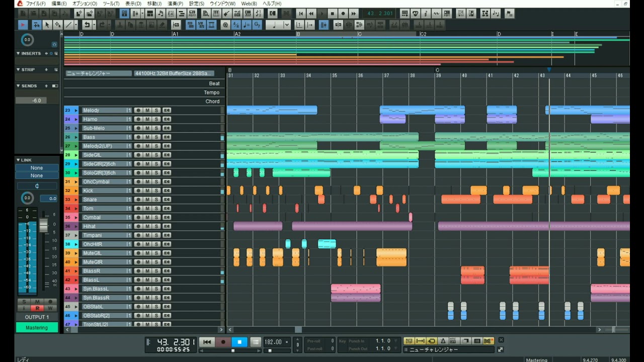Click the AUTO STOP icon

pyautogui.click(x=409, y=341)
